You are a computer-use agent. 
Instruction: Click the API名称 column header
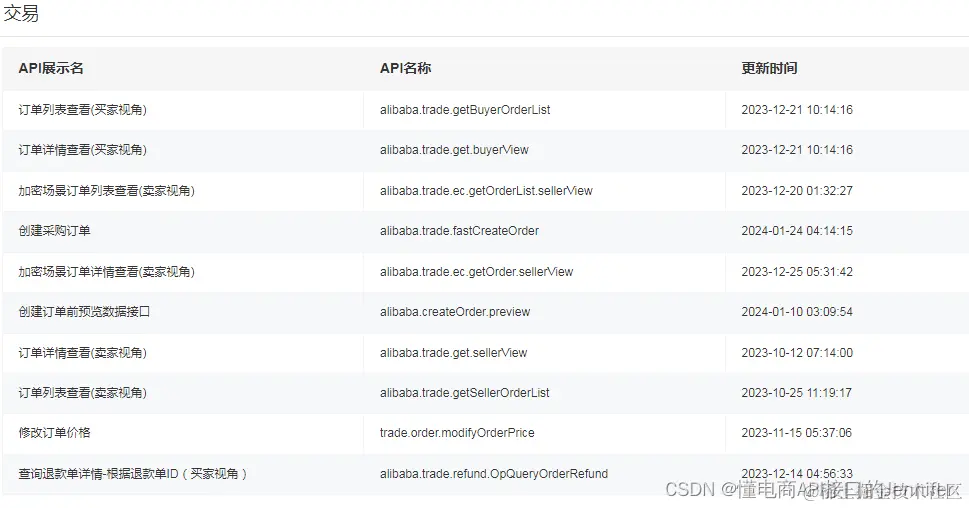(x=405, y=69)
